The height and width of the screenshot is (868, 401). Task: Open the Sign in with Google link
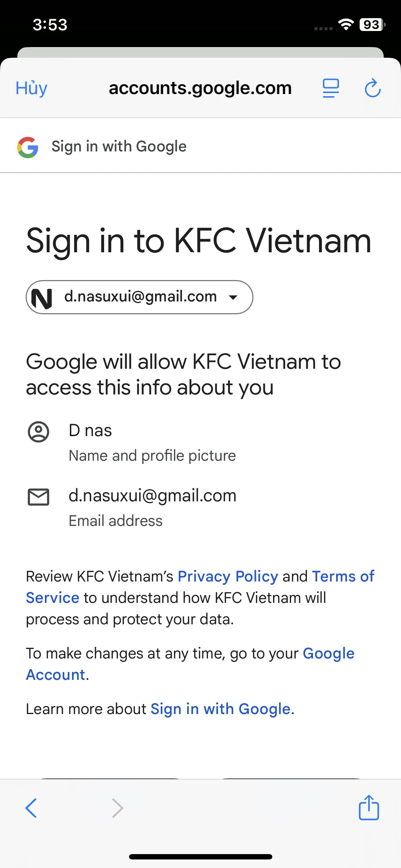click(x=220, y=709)
